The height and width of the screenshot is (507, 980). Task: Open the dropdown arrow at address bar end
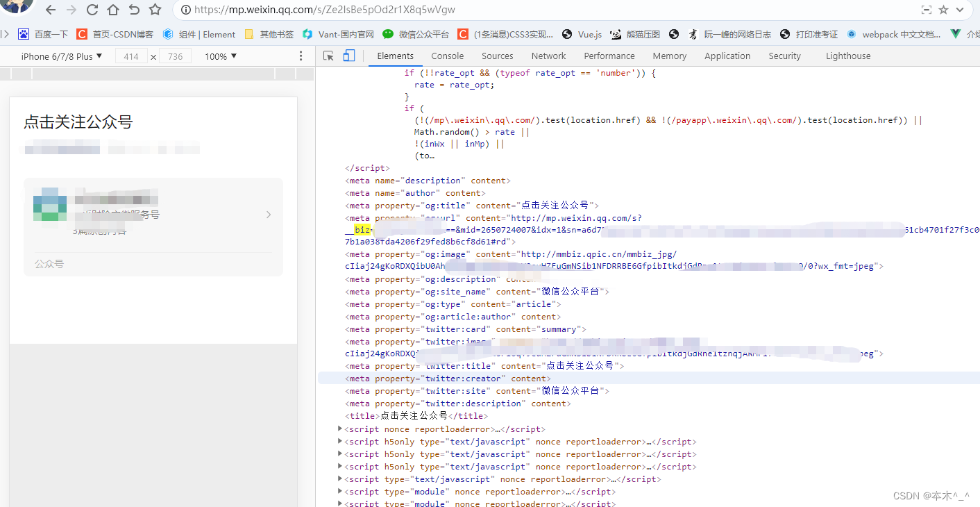point(960,10)
